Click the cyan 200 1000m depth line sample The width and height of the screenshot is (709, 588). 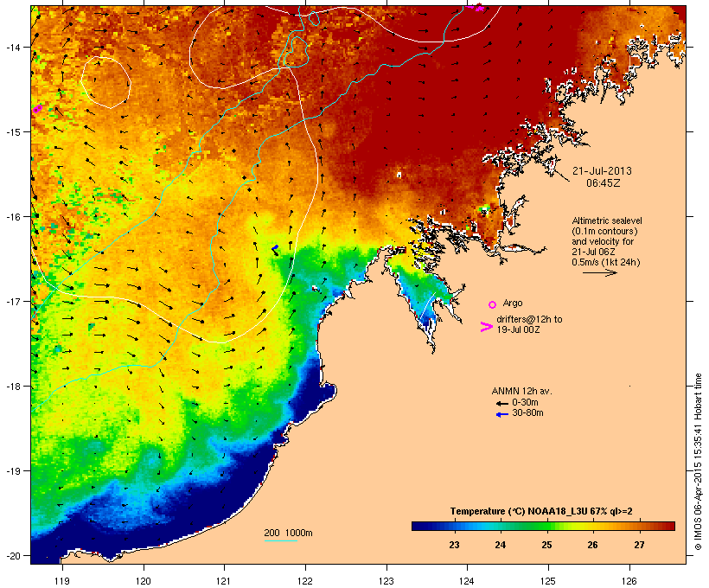click(280, 540)
